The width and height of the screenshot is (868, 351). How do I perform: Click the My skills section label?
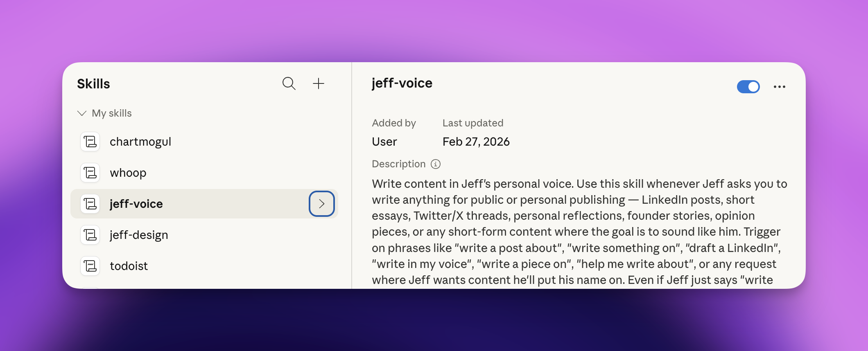click(x=112, y=113)
